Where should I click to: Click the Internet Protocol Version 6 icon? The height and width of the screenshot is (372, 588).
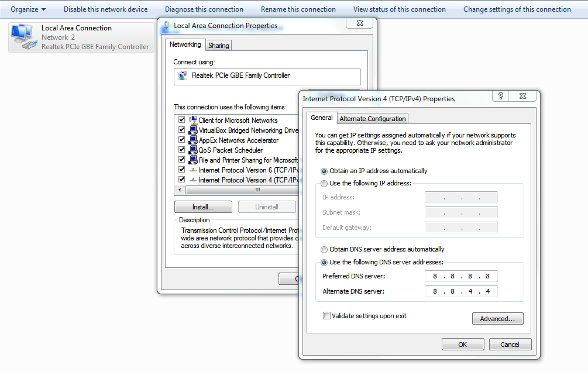click(193, 170)
